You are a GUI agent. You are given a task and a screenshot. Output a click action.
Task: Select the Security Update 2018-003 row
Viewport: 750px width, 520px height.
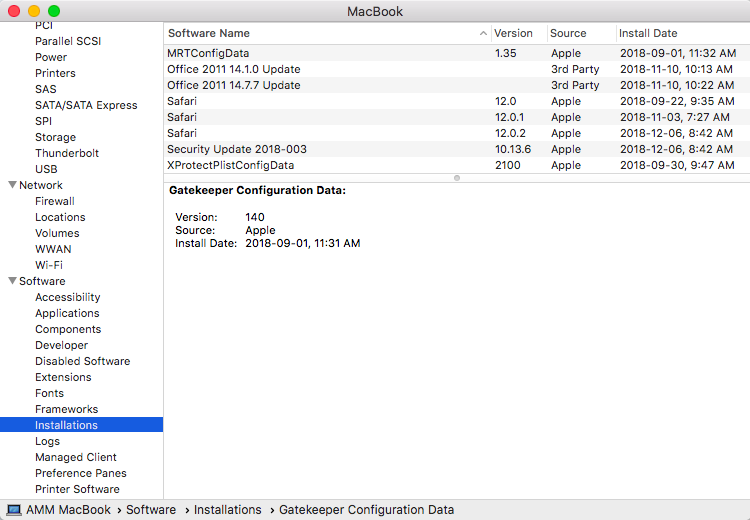[x=457, y=149]
